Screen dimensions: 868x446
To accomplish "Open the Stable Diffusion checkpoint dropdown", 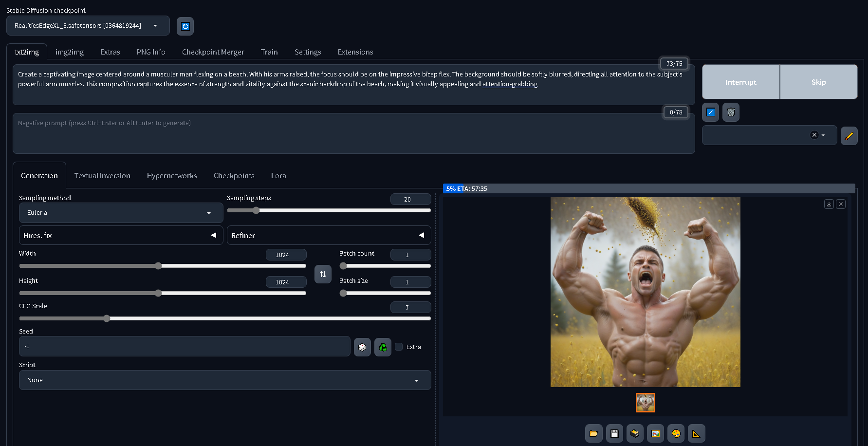I will (x=88, y=26).
